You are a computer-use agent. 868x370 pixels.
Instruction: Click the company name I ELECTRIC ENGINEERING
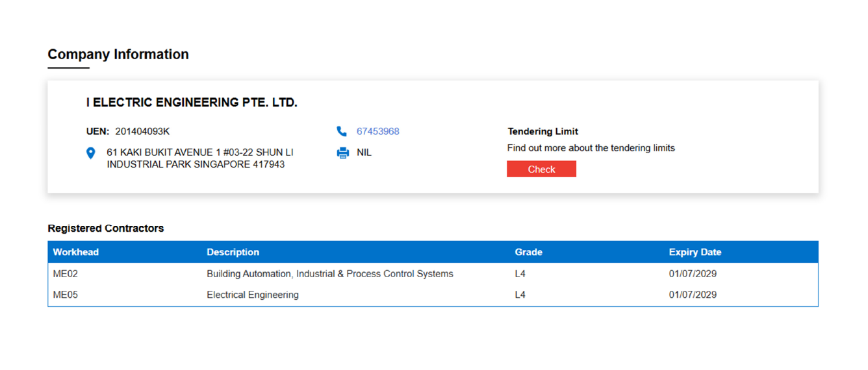(192, 103)
